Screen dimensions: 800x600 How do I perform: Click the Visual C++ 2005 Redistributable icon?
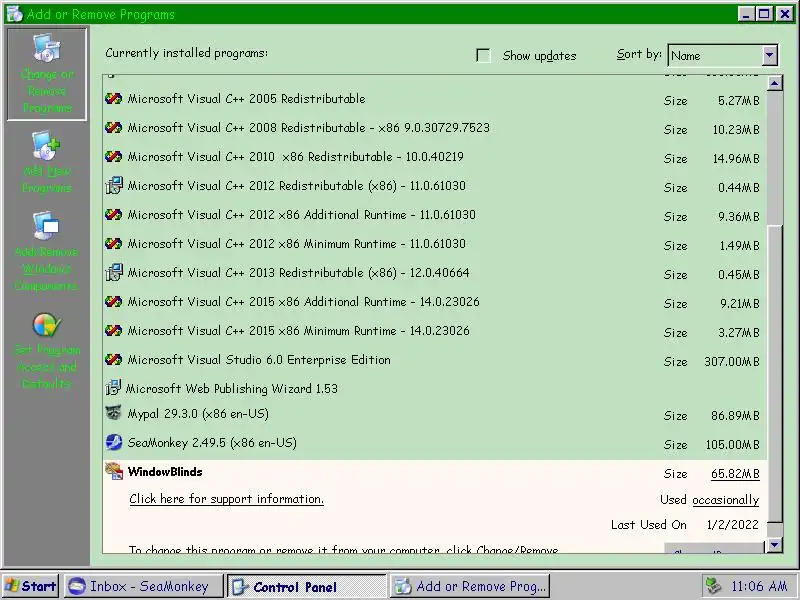(x=113, y=98)
